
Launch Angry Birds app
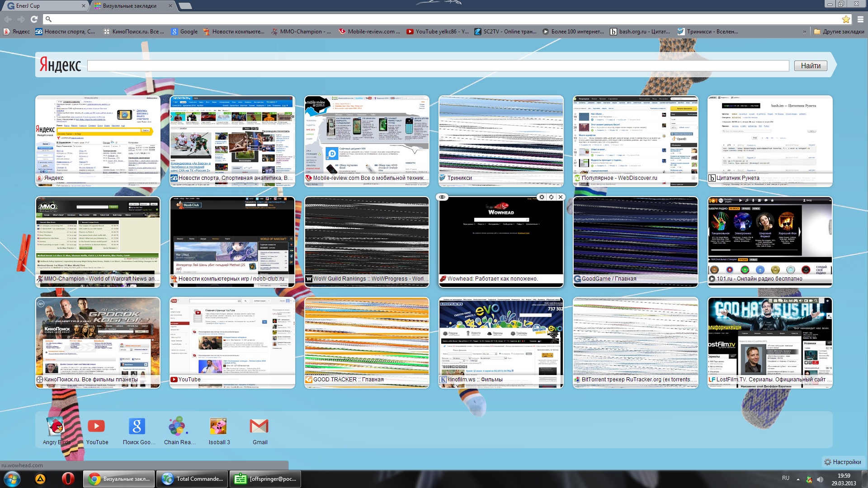tap(56, 431)
